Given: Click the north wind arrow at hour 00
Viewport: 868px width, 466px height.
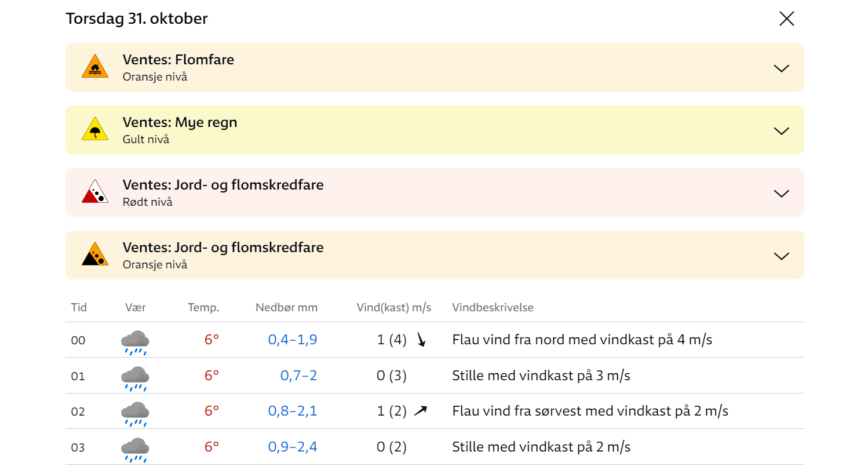Looking at the screenshot, I should (x=421, y=340).
